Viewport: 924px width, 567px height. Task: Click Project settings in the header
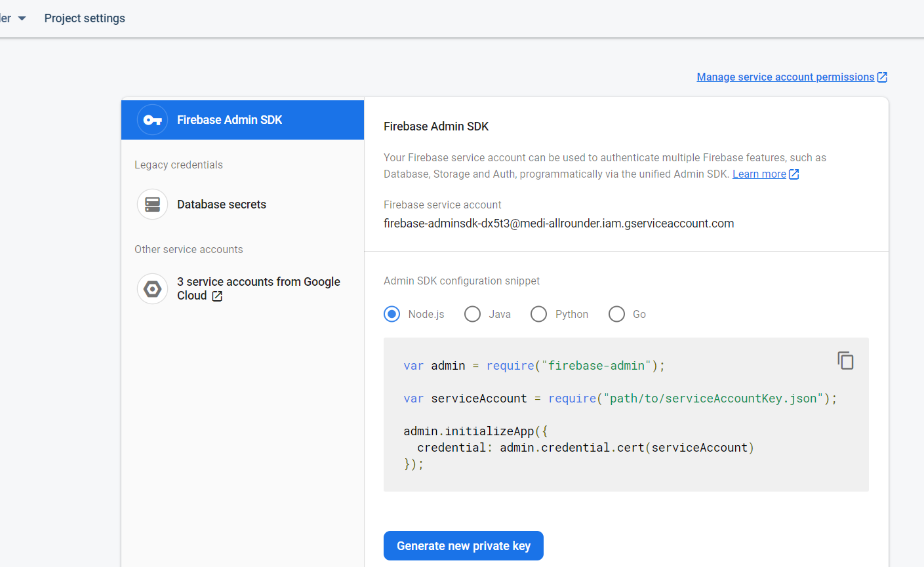point(85,18)
